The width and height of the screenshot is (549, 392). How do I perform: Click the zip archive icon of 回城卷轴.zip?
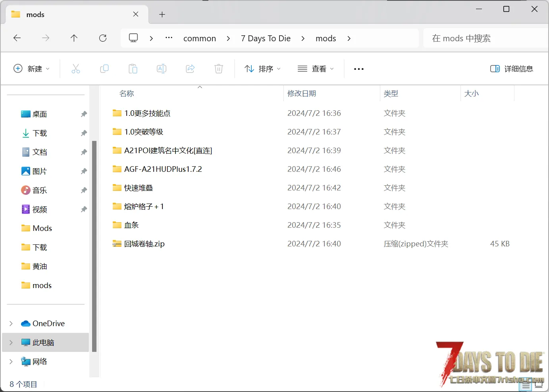pos(117,244)
